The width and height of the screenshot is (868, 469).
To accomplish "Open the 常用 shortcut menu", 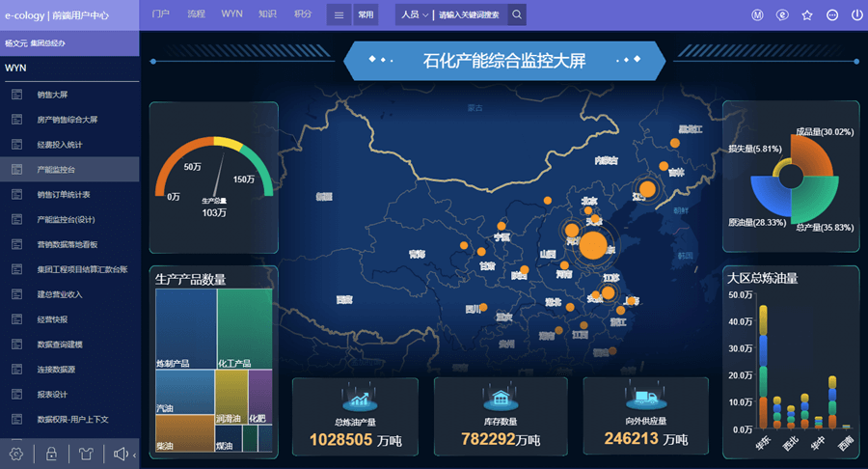I will 366,15.
